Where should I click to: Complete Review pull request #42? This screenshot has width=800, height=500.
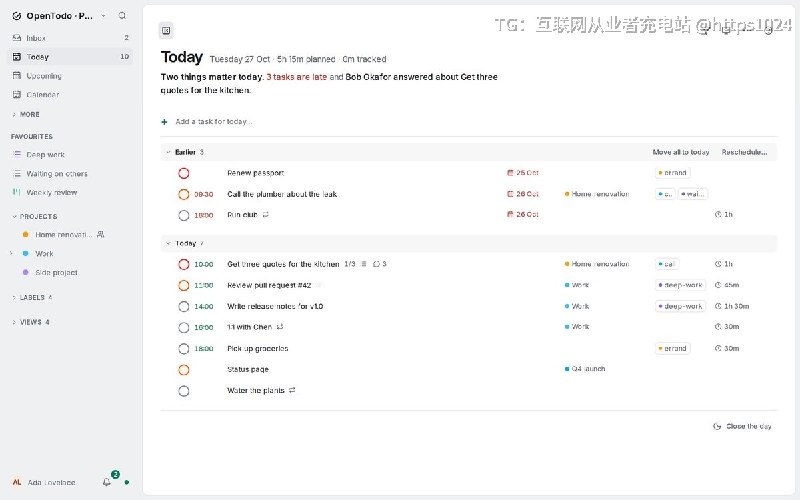pyautogui.click(x=184, y=286)
